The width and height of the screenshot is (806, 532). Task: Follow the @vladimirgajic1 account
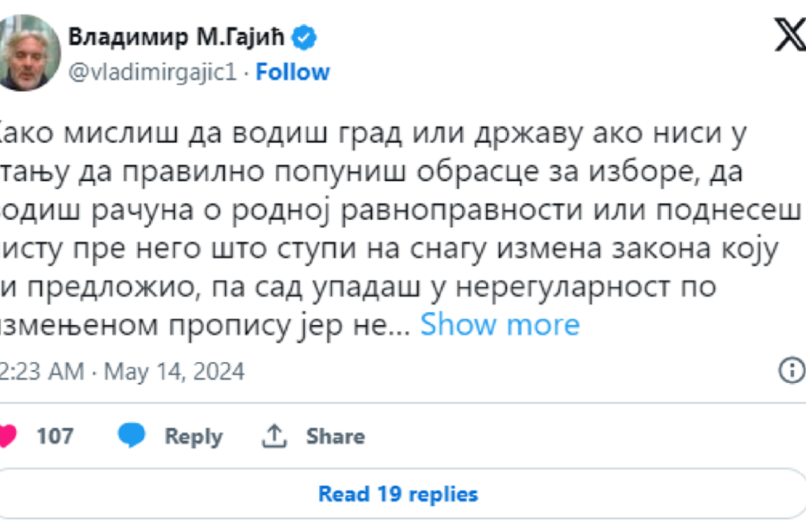[x=293, y=73]
